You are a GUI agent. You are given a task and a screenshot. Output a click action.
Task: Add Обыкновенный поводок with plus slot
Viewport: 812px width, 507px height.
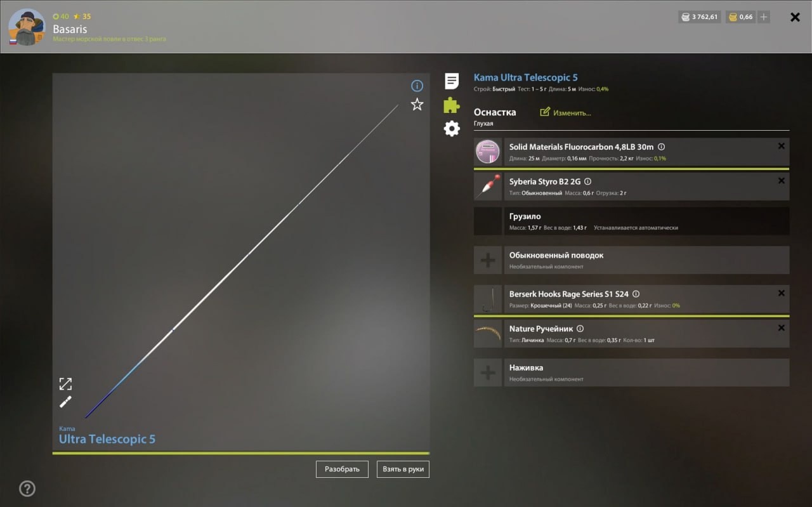[x=488, y=260]
